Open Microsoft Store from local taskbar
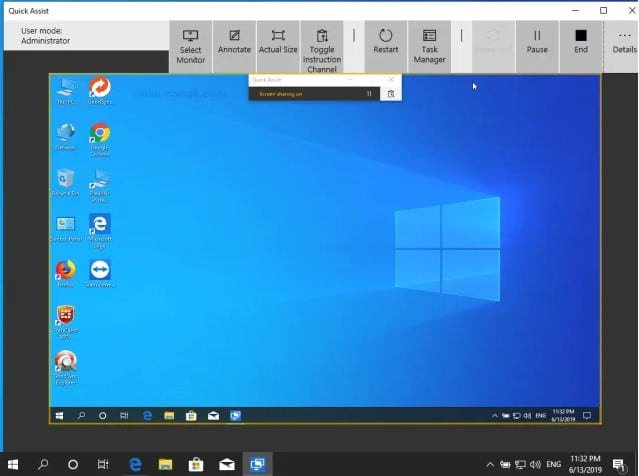Image resolution: width=639 pixels, height=476 pixels. click(196, 464)
